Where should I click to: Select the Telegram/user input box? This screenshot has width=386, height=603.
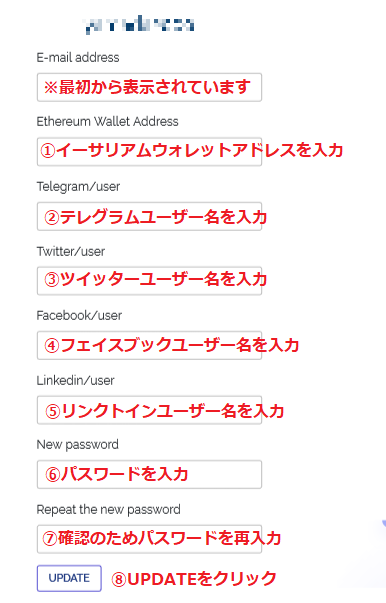[x=149, y=216]
